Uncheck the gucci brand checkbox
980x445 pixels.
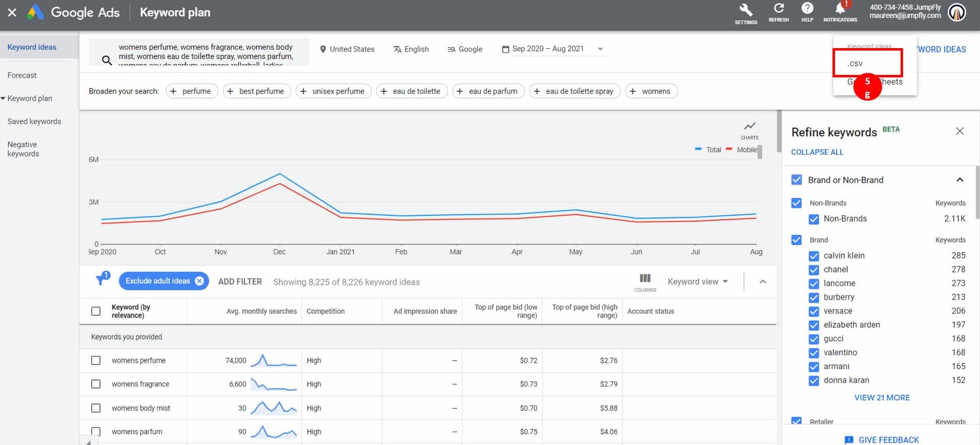[x=814, y=339]
